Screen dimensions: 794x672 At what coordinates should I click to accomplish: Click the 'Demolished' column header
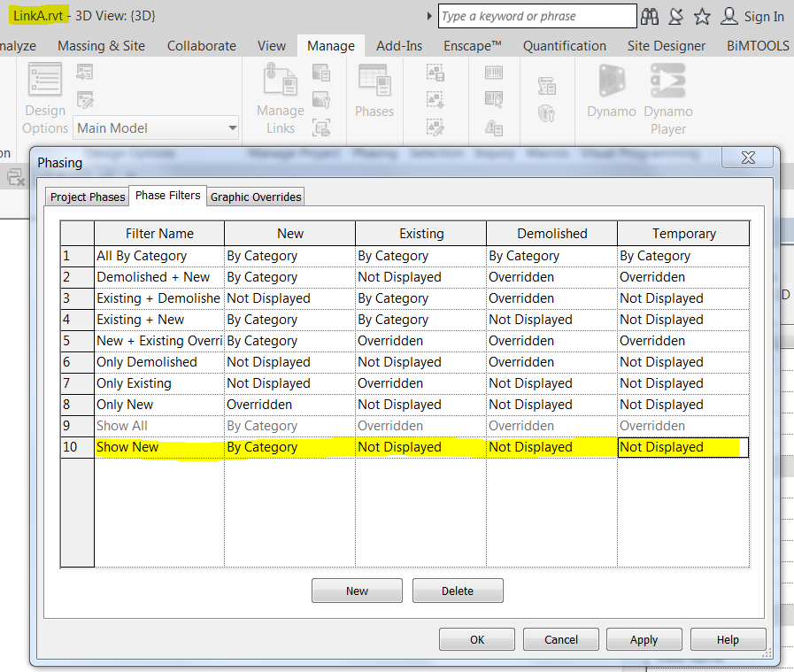[x=552, y=234]
